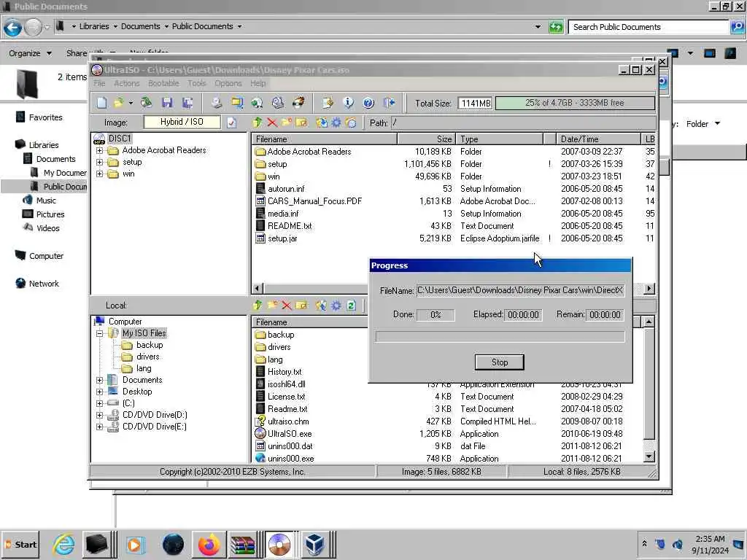
Task: Click the Start button
Action: [x=20, y=544]
